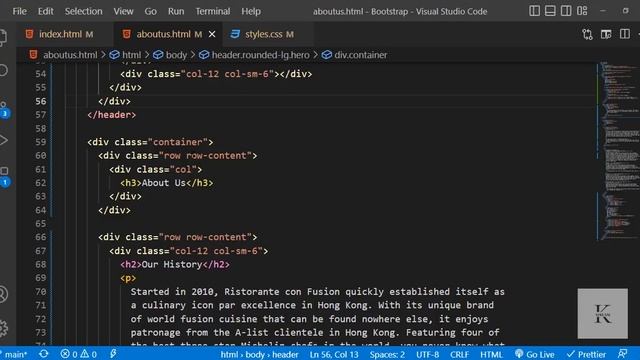The image size is (640, 360).
Task: Click the "col" class value on line 61
Action: pyautogui.click(x=183, y=169)
